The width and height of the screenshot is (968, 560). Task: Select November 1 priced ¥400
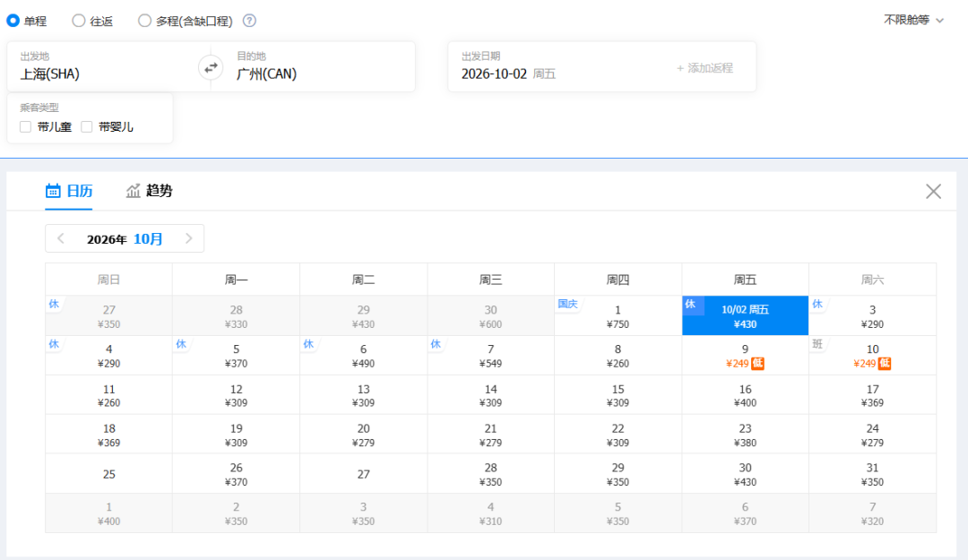pos(109,513)
